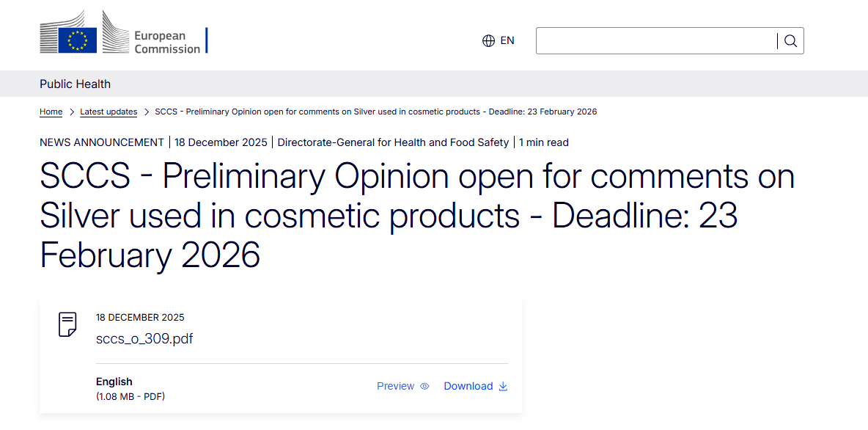Viewport: 868px width, 430px height.
Task: Click the chevron after Latest updates breadcrumb
Action: [147, 112]
